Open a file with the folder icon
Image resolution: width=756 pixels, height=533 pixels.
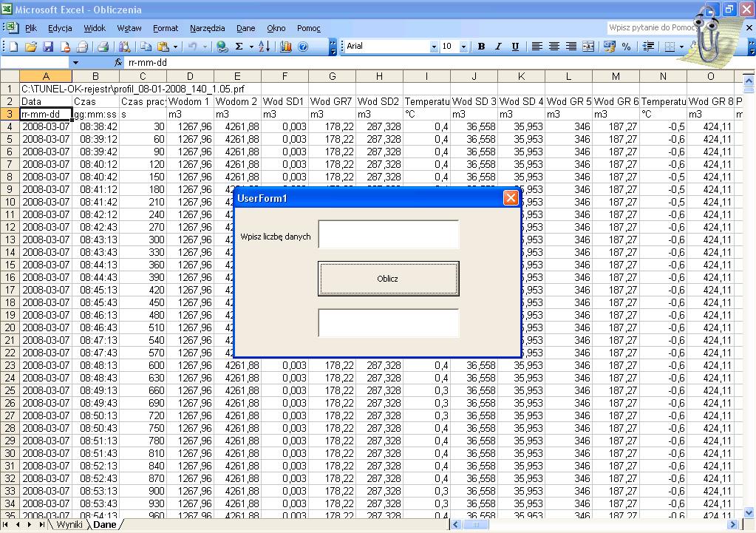click(31, 47)
